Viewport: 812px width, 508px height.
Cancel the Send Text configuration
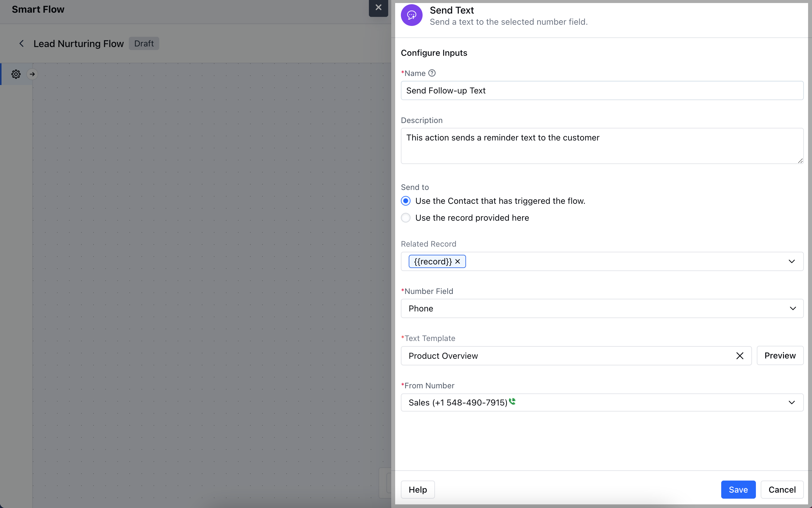[782, 490]
